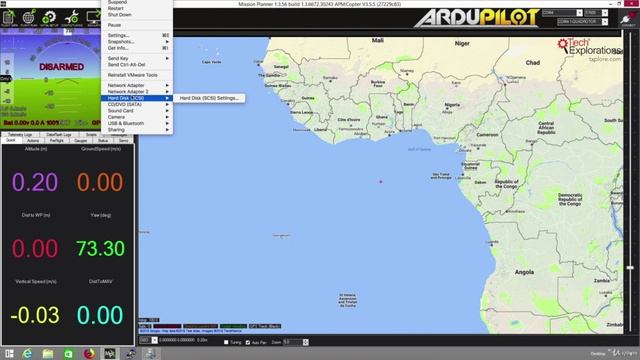Open Hard Disk (SCSI) Settings... submenu item
Viewport: 640px width, 360px height.
click(x=209, y=98)
